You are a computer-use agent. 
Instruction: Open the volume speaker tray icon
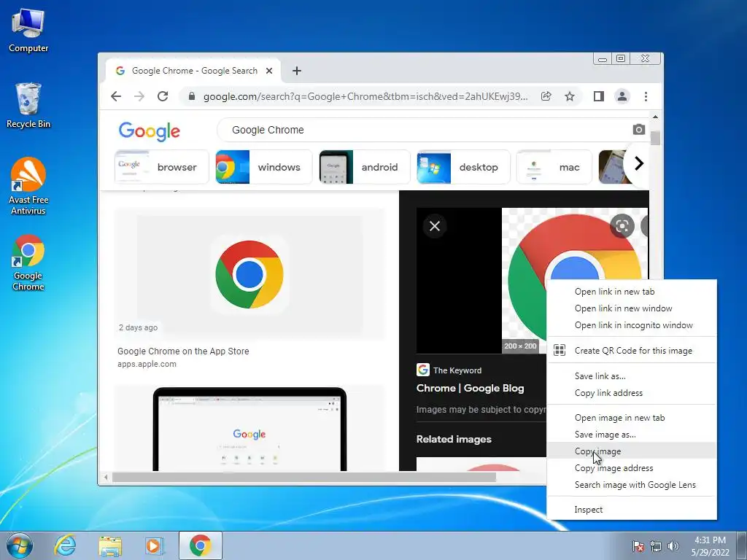click(x=673, y=546)
